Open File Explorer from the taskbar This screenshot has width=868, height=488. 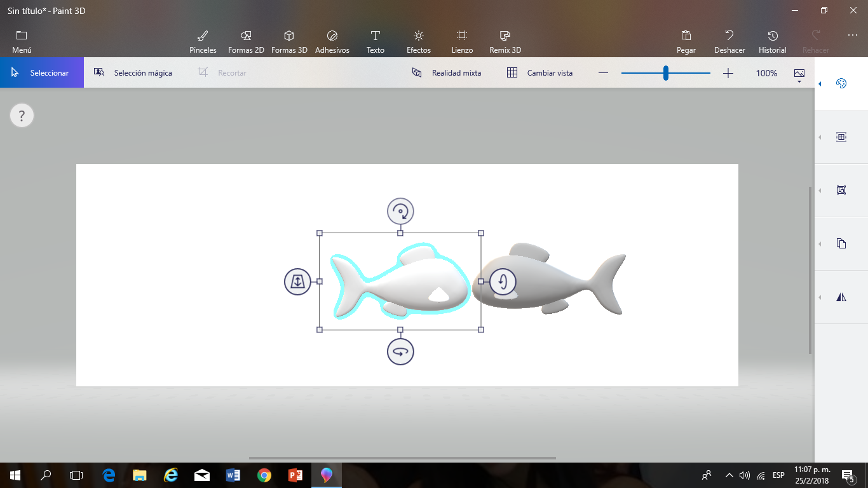[x=140, y=475]
